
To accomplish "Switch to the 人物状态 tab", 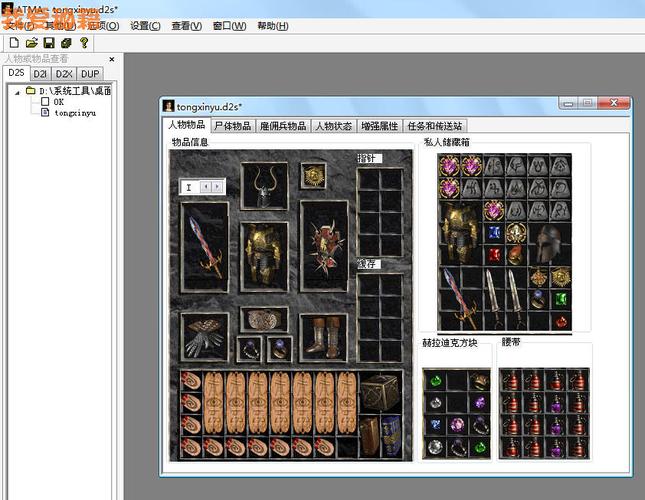I will [x=334, y=126].
